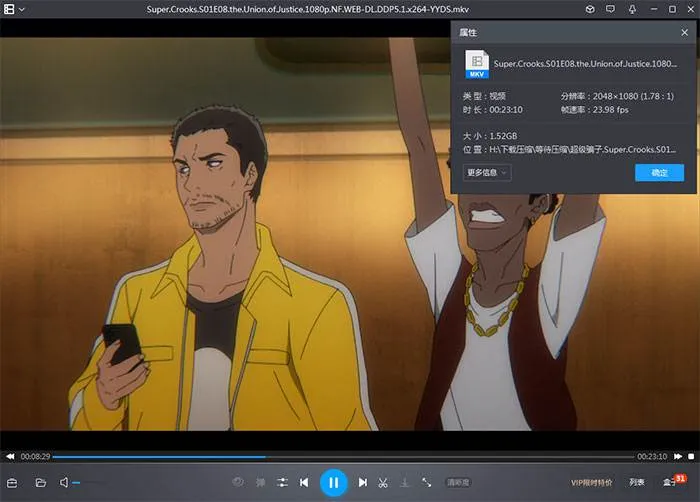Viewport: 700px width, 502px height.
Task: Confirm with the 确定 button
Action: (x=659, y=172)
